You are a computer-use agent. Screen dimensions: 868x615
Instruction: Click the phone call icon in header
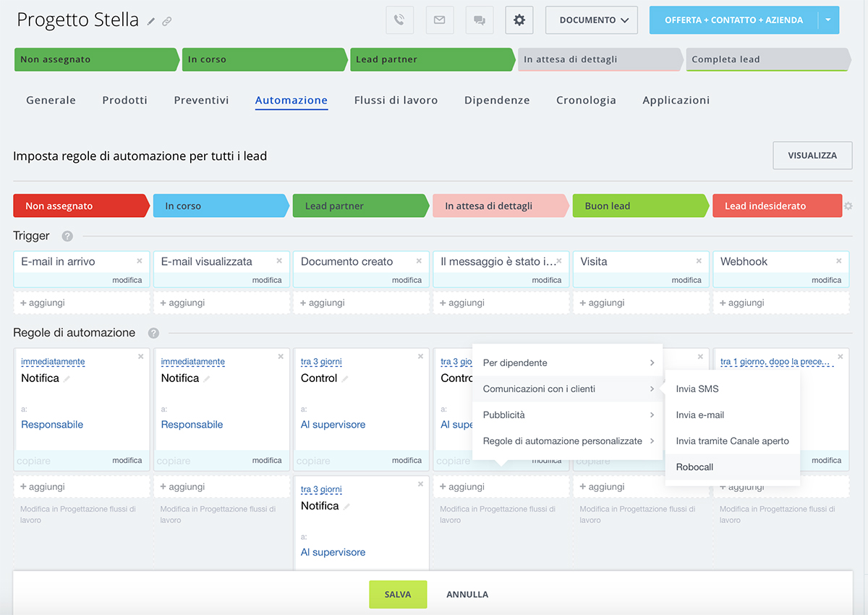(400, 20)
